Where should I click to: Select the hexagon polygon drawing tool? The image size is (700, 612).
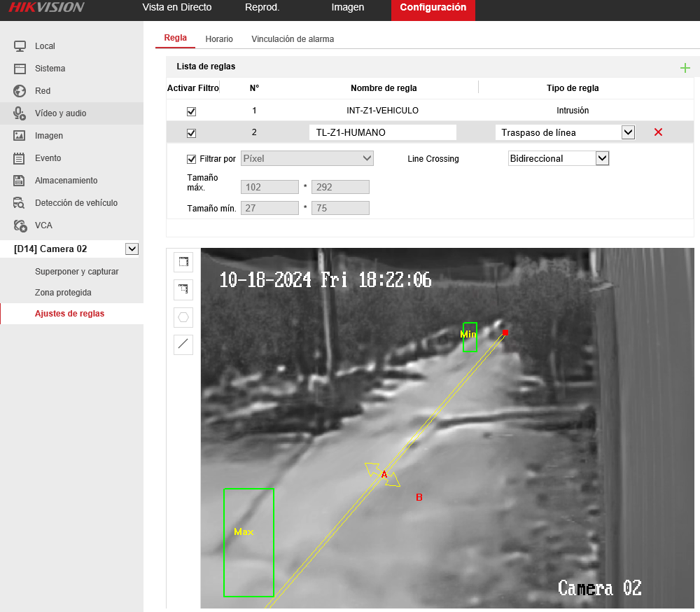point(183,317)
